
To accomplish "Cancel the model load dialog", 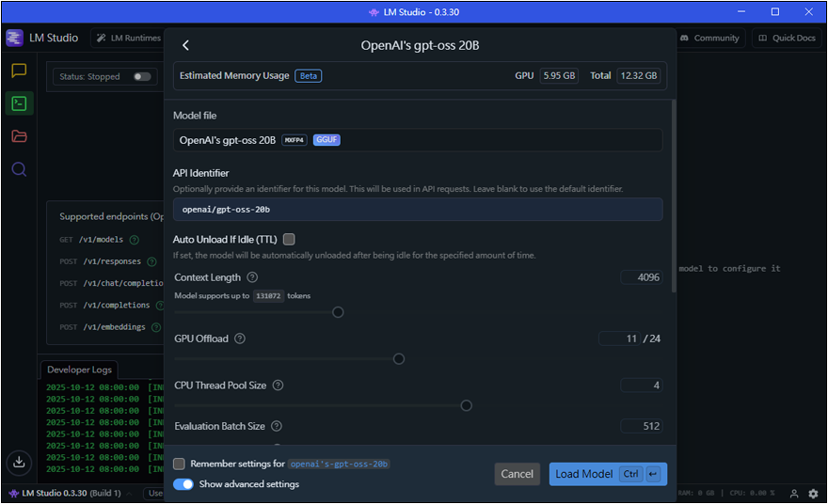I will pos(517,474).
